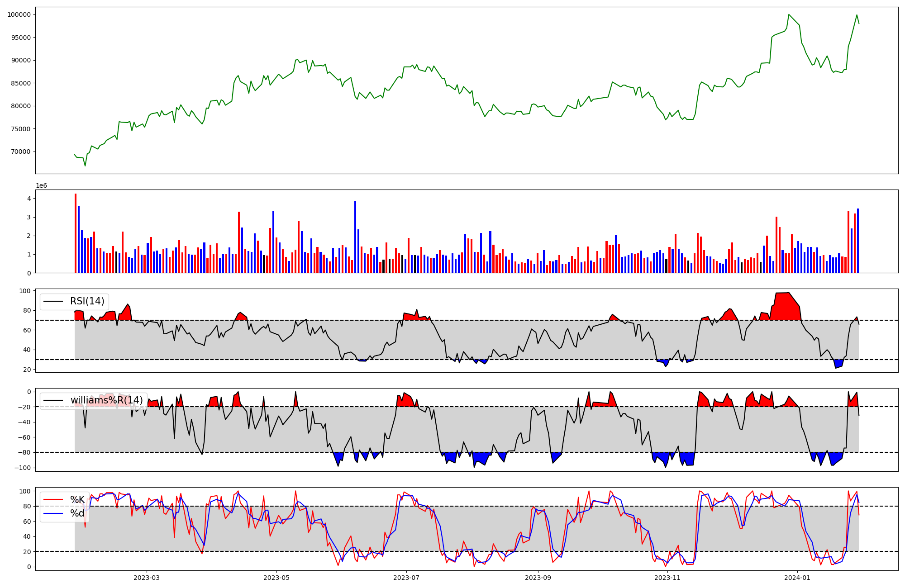
Task: Click the -100 tick on Williams %R axis
Action: tap(23, 468)
